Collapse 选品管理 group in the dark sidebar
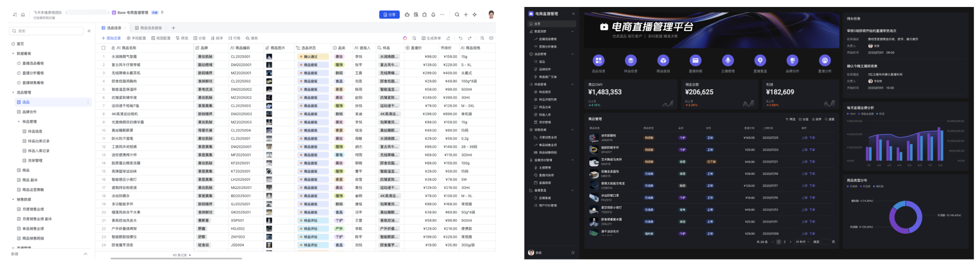The image size is (980, 264). (x=572, y=54)
